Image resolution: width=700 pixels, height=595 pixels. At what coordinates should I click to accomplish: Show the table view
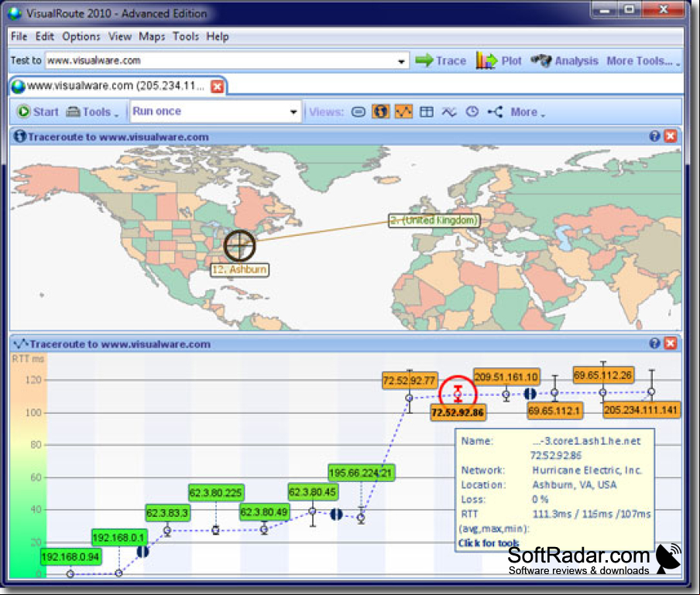coord(427,111)
